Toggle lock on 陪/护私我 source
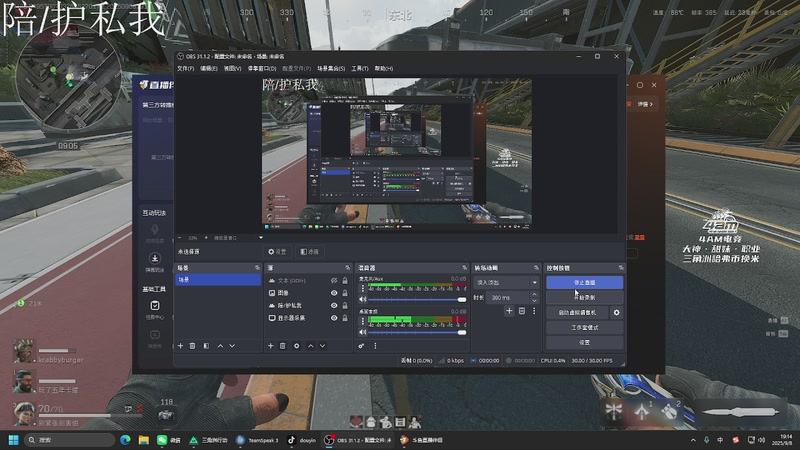Image resolution: width=800 pixels, height=450 pixels. pyautogui.click(x=345, y=306)
